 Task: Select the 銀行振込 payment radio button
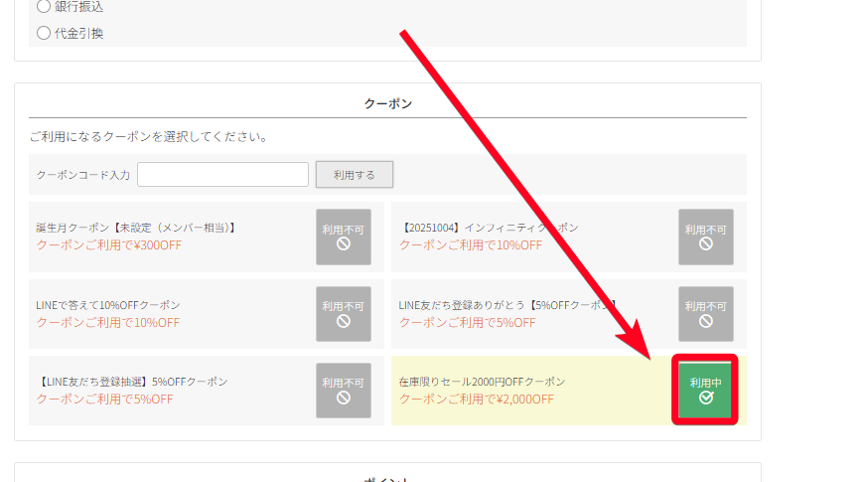coord(44,7)
